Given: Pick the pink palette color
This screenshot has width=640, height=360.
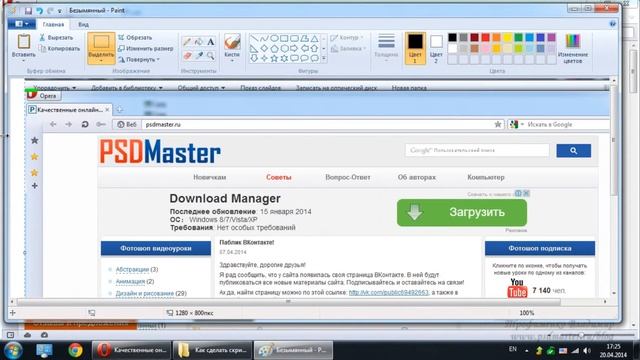Looking at the screenshot, I should click(x=485, y=49).
